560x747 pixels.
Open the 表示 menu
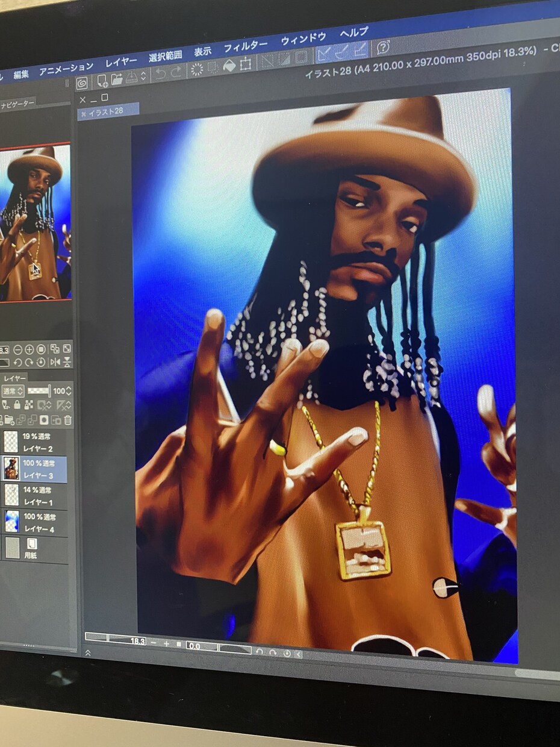(x=202, y=52)
